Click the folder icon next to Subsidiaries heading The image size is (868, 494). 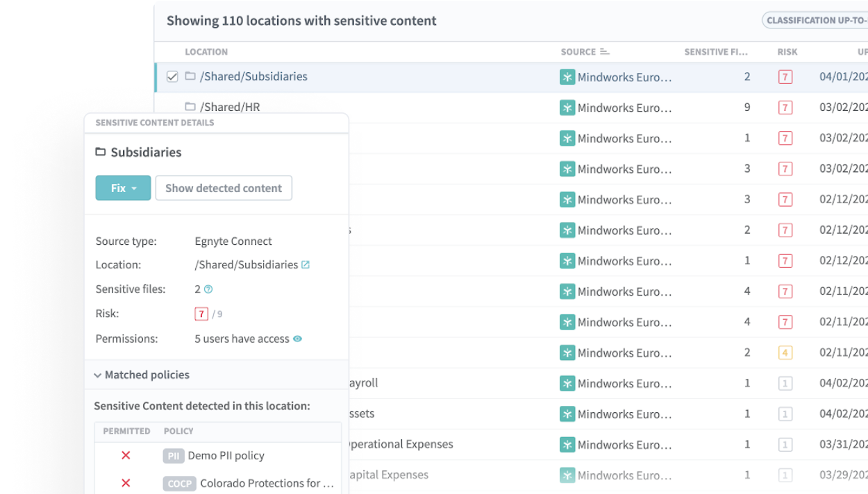[101, 152]
